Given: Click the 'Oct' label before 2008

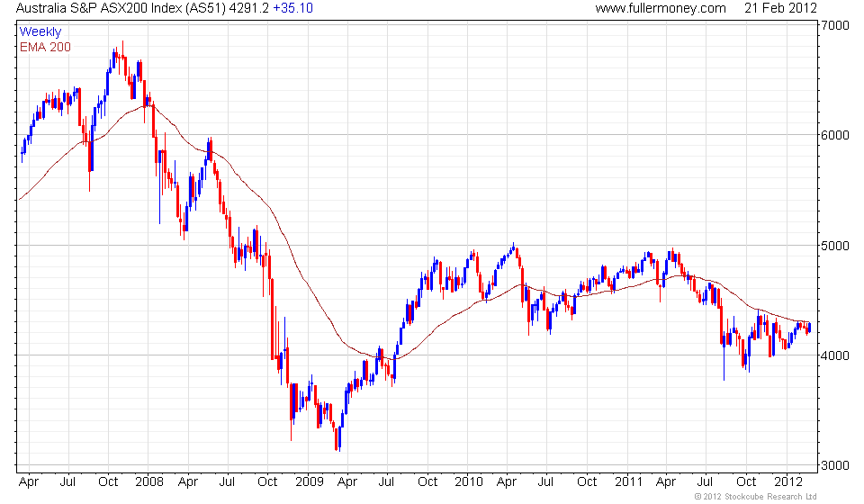Looking at the screenshot, I should [108, 482].
